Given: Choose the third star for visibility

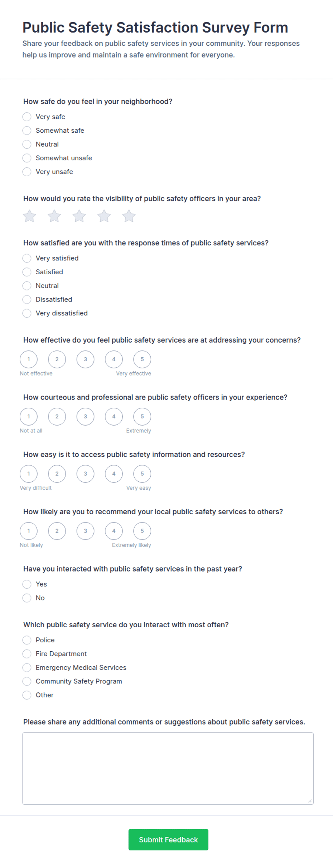Looking at the screenshot, I should [79, 216].
